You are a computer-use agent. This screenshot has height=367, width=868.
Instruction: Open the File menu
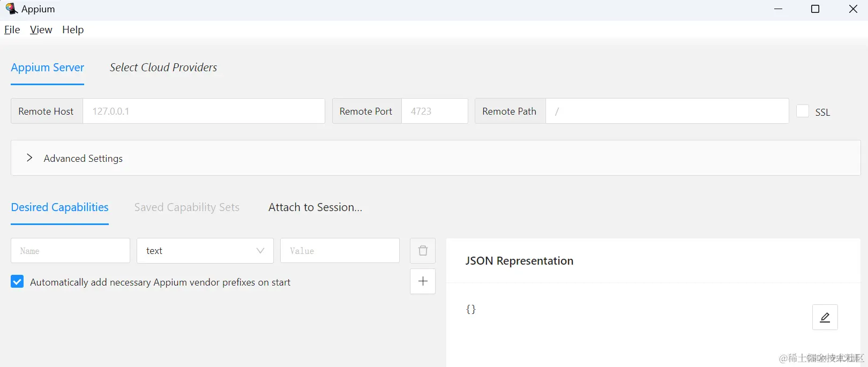click(12, 29)
